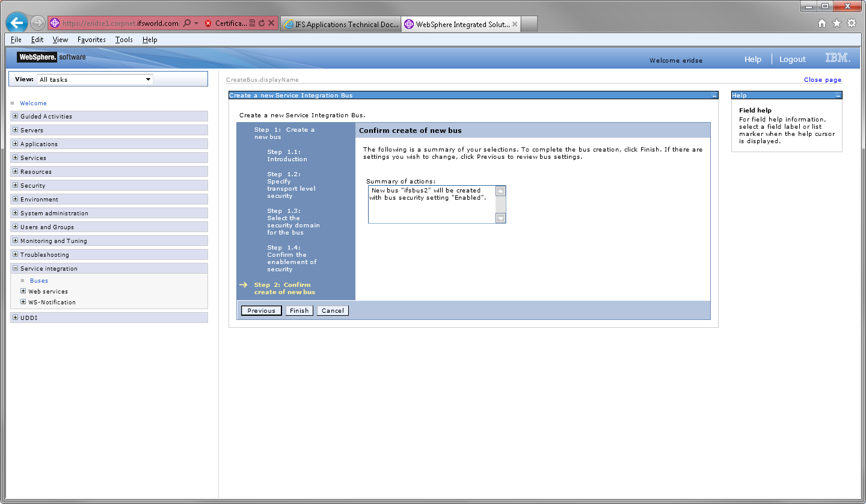Open the File menu
This screenshot has width=866, height=504.
click(x=16, y=40)
